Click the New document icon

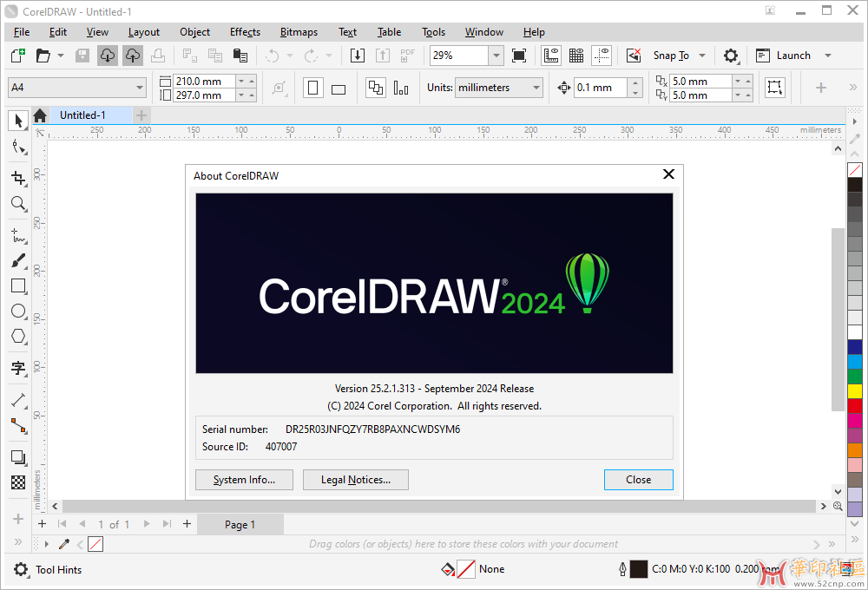18,56
